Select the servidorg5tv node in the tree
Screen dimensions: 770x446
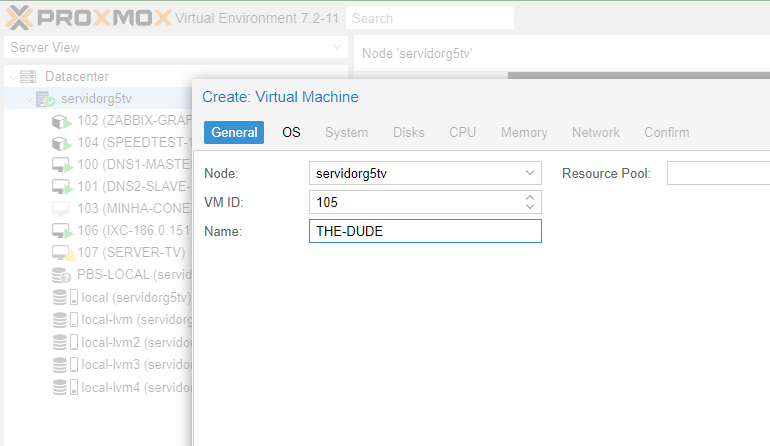[x=96, y=99]
